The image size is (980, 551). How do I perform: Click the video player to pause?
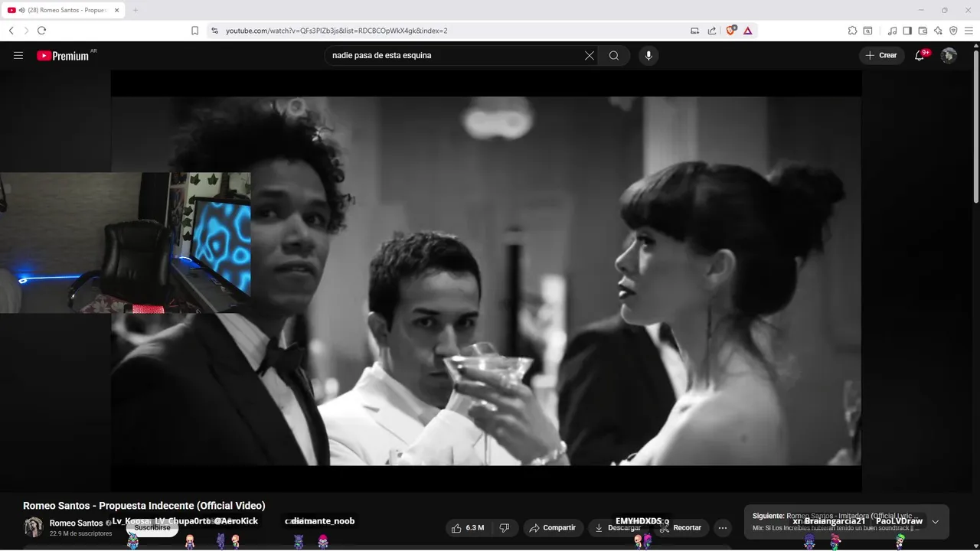point(486,281)
